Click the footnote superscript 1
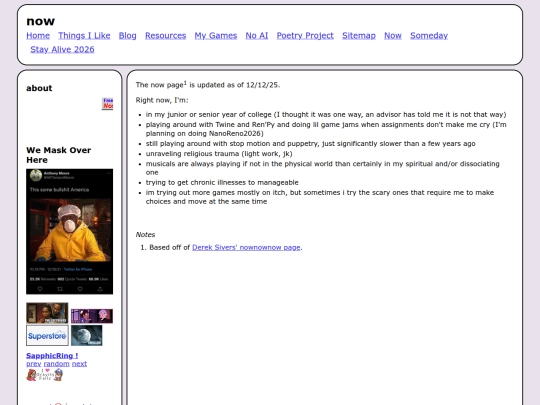The height and width of the screenshot is (405, 540). pos(185,83)
